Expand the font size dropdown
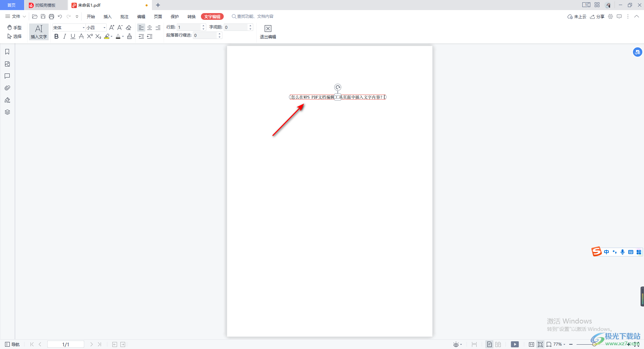Screen dimensions: 644x349 click(104, 28)
